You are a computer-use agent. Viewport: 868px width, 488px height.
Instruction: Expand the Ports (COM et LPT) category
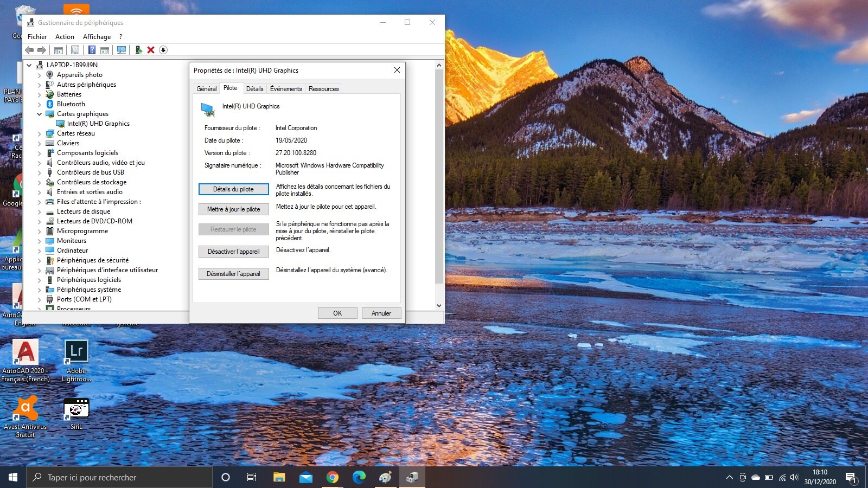(x=39, y=299)
